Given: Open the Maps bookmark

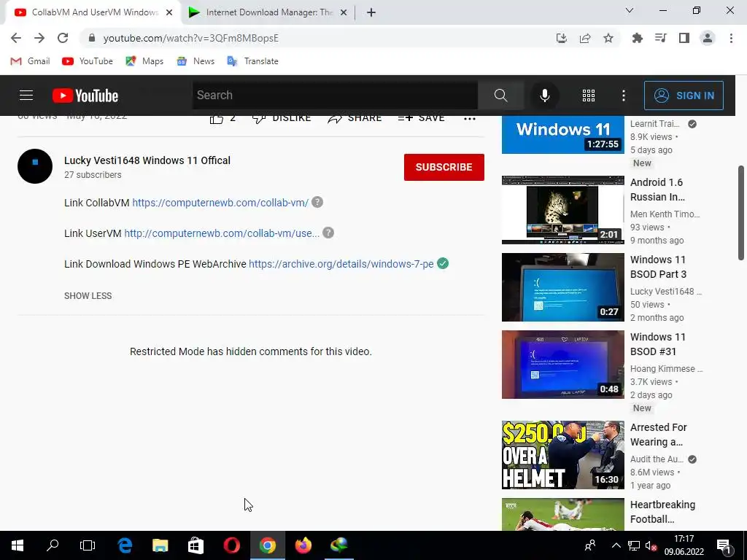Looking at the screenshot, I should (144, 61).
